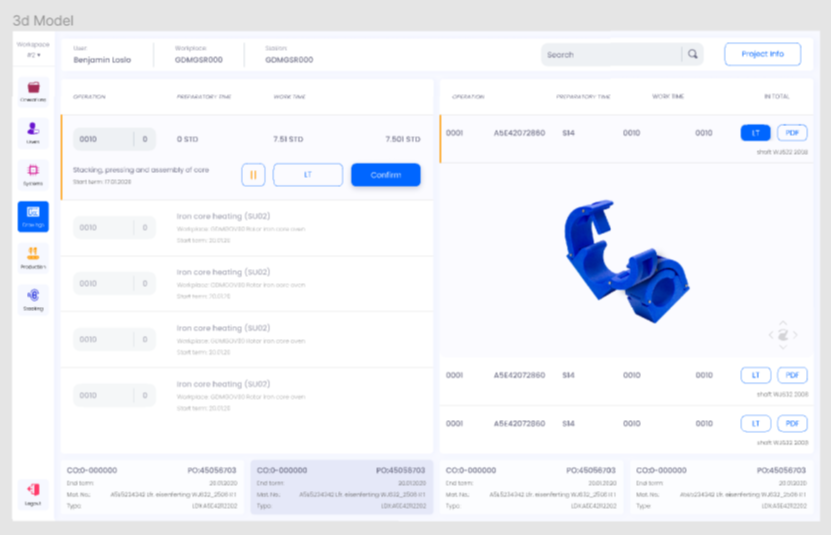This screenshot has height=535, width=831.
Task: Open the Tracking sidebar icon
Action: (33, 299)
